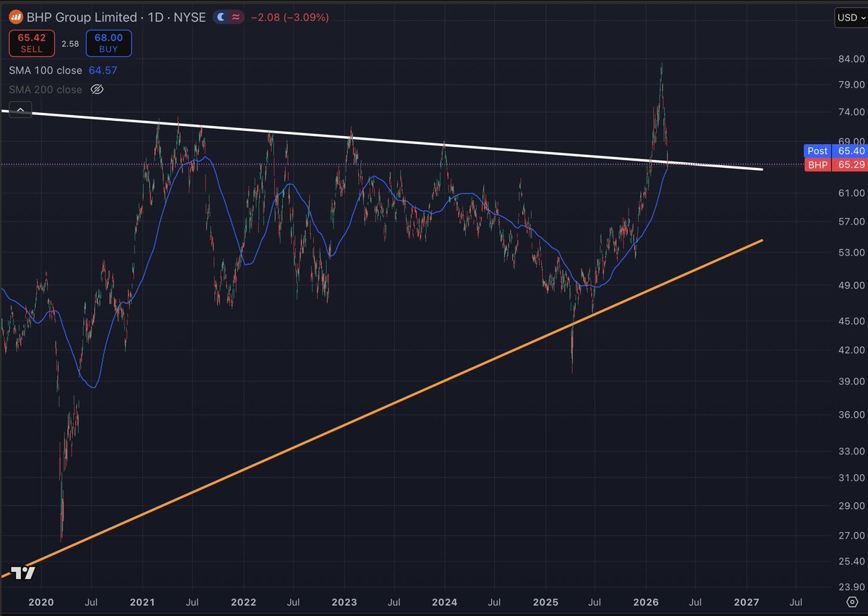Click 2026 on the time axis

pos(645,602)
